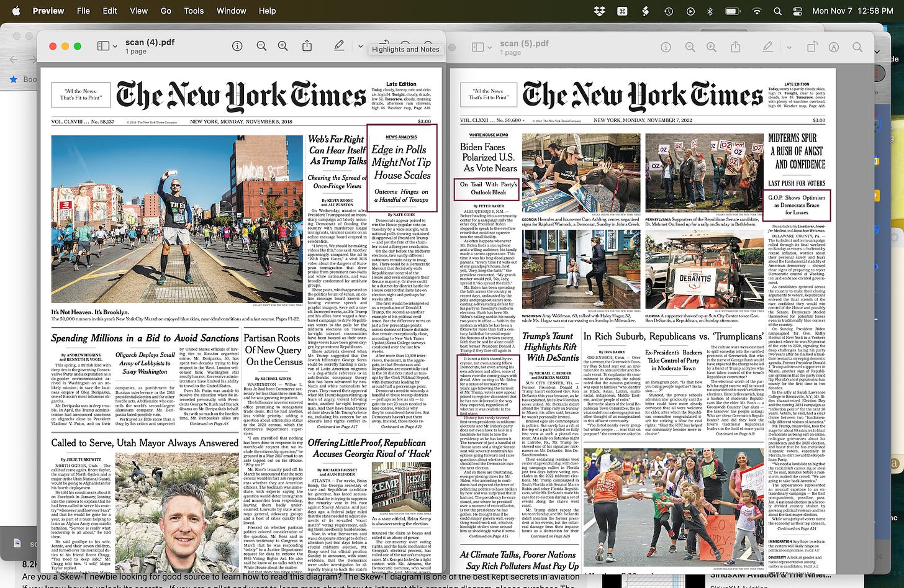Click "It's Not Heaven. It's Brooklyn." caption

(x=91, y=312)
